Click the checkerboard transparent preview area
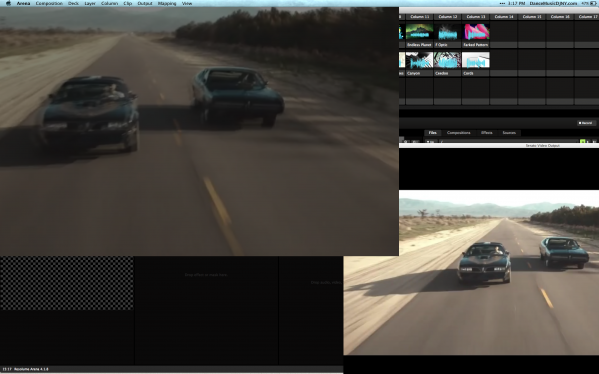599x374 pixels. [67, 283]
